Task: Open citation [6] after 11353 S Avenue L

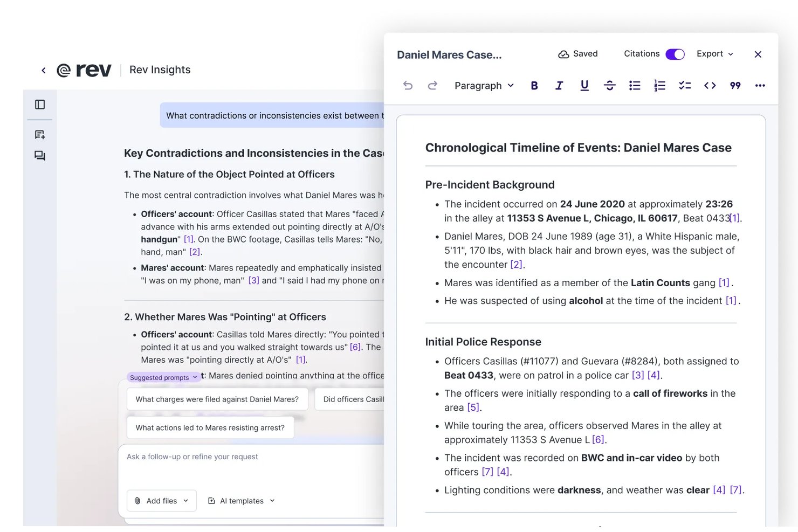Action: pyautogui.click(x=598, y=440)
